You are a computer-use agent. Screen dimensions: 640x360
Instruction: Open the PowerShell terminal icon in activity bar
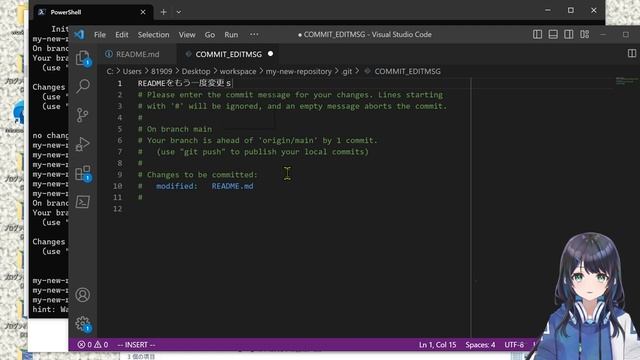(82, 202)
